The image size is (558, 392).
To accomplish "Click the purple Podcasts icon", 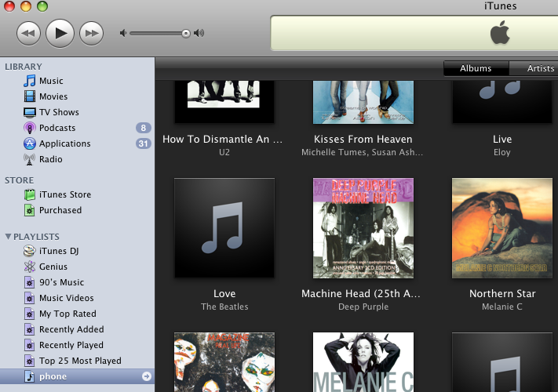I will (30, 128).
